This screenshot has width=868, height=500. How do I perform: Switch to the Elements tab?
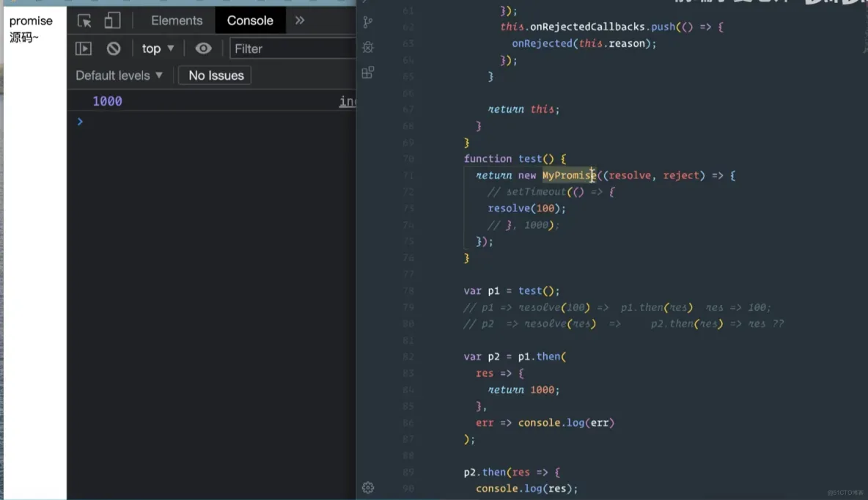pos(177,21)
